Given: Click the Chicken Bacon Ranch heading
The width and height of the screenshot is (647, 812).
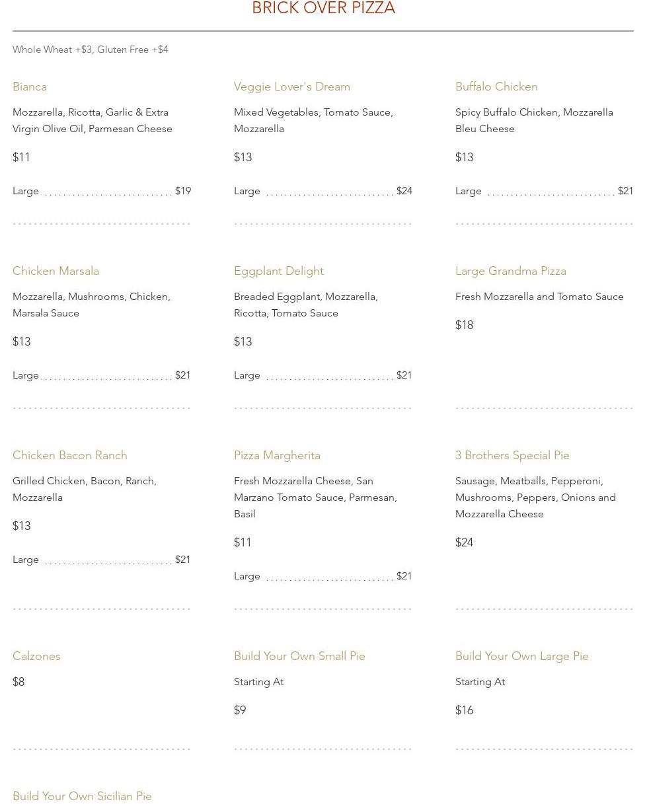Looking at the screenshot, I should tap(69, 455).
